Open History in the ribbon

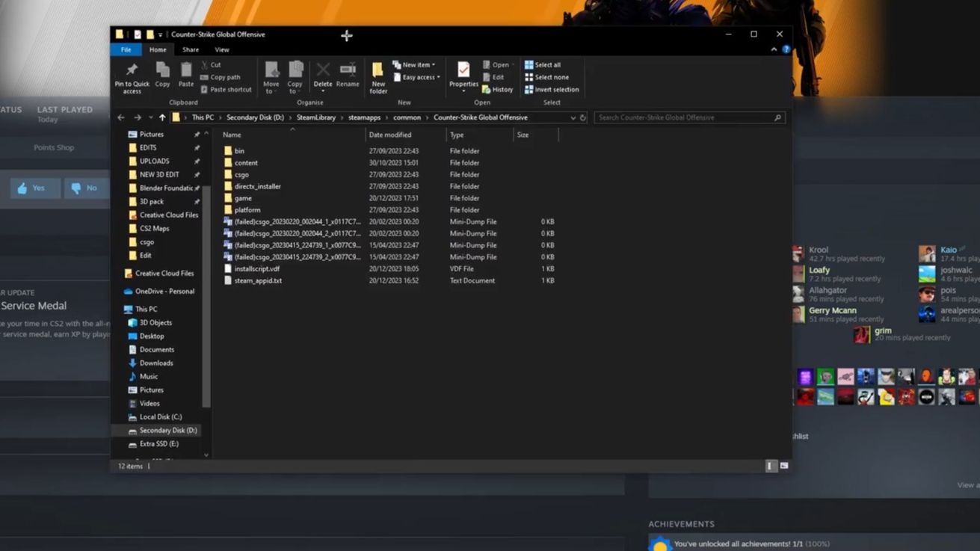click(498, 90)
